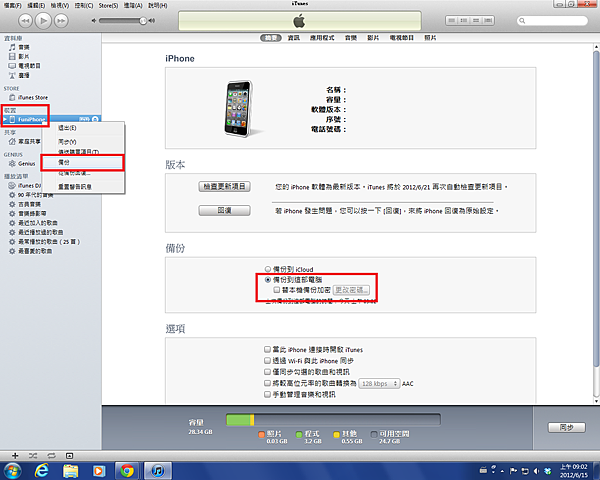Image resolution: width=600 pixels, height=480 pixels.
Task: Switch to the 摘要 tab
Action: (271, 38)
